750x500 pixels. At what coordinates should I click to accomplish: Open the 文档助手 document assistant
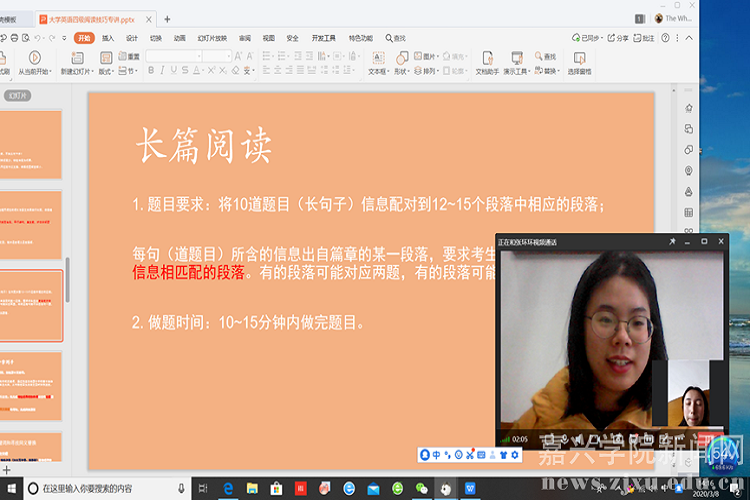click(x=486, y=58)
